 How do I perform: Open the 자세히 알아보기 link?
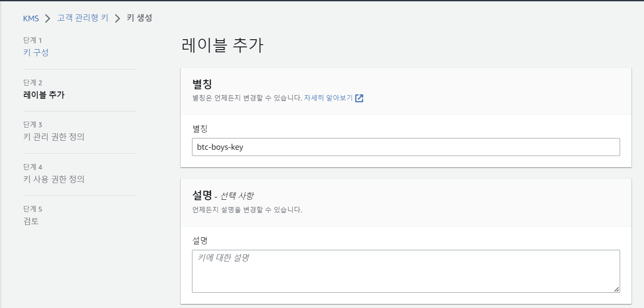(328, 98)
